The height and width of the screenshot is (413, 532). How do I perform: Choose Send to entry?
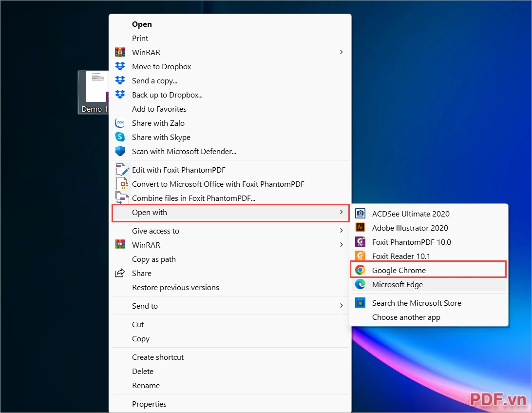tap(230, 306)
